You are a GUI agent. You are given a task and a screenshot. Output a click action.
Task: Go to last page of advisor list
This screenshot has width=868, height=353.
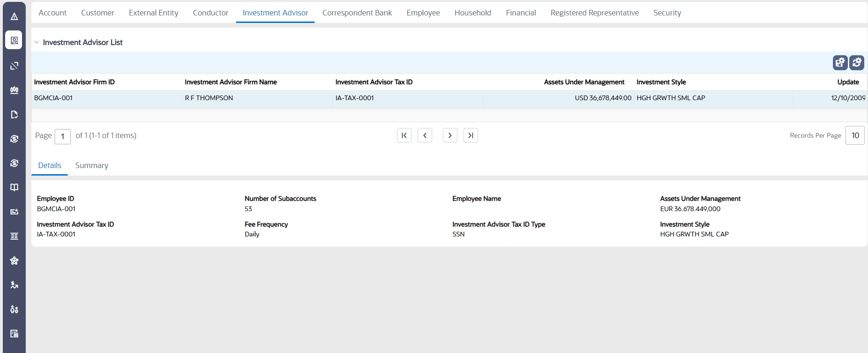pos(471,135)
